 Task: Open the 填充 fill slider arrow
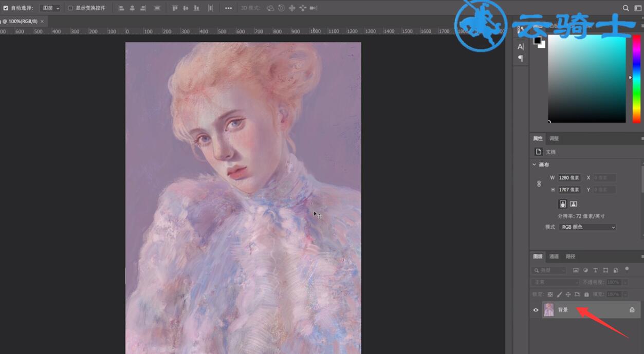point(625,294)
